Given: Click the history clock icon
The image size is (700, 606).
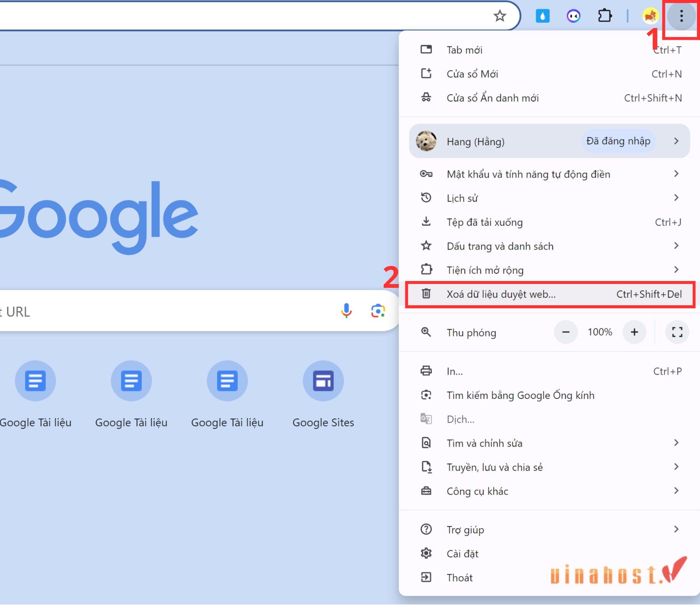Looking at the screenshot, I should (x=426, y=197).
